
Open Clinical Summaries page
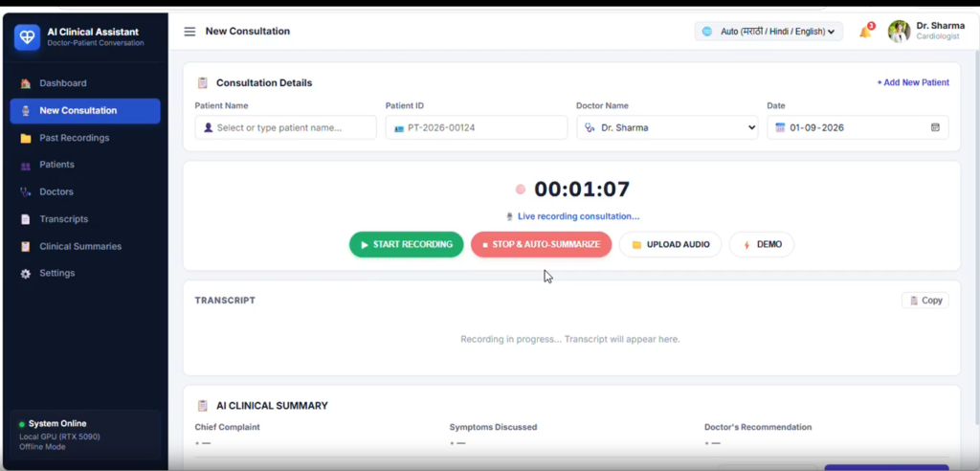coord(85,246)
